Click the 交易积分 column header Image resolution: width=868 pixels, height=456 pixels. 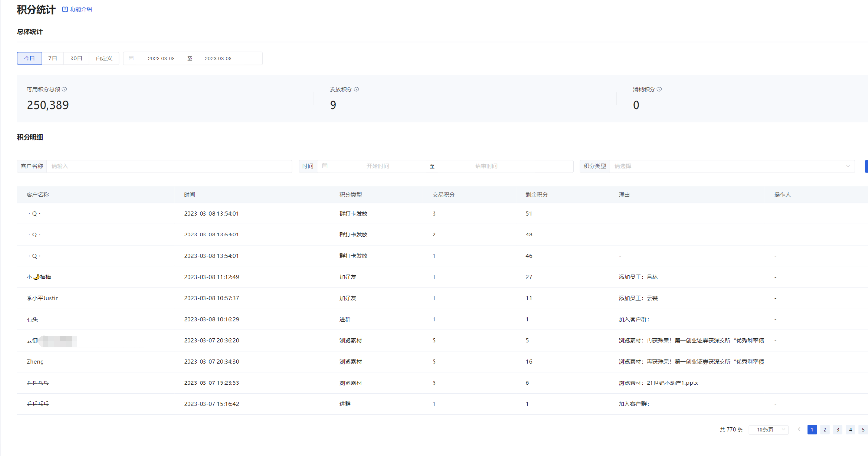click(444, 195)
